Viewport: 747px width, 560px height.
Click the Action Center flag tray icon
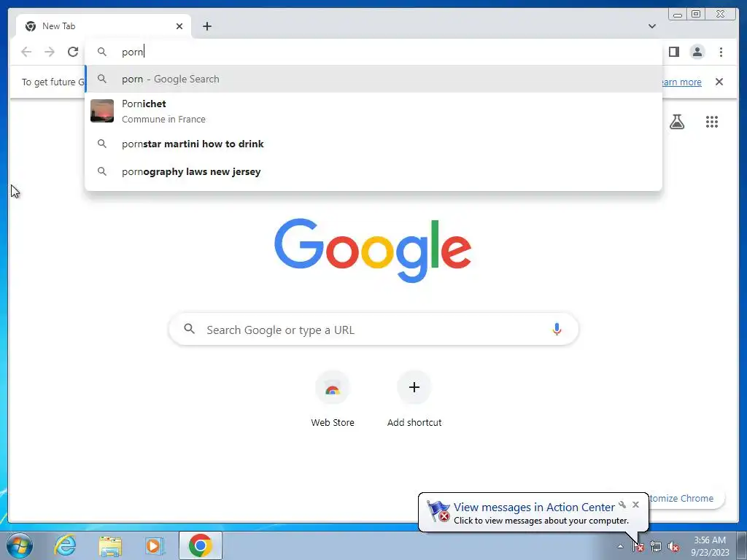point(638,547)
